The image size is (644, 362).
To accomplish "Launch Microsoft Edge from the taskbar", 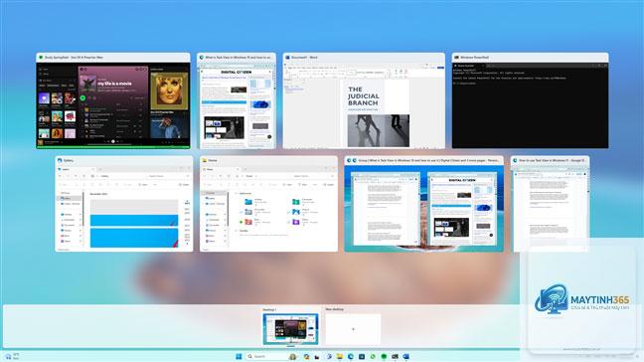I will (x=351, y=356).
